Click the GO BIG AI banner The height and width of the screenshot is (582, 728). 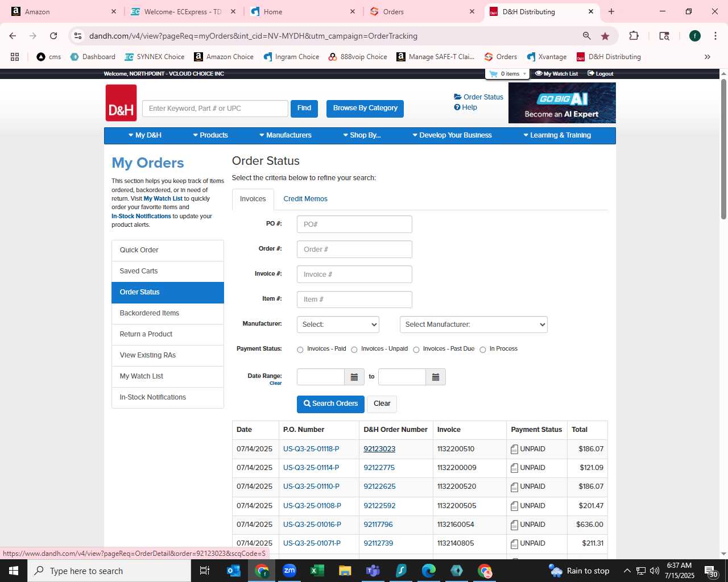tap(562, 103)
